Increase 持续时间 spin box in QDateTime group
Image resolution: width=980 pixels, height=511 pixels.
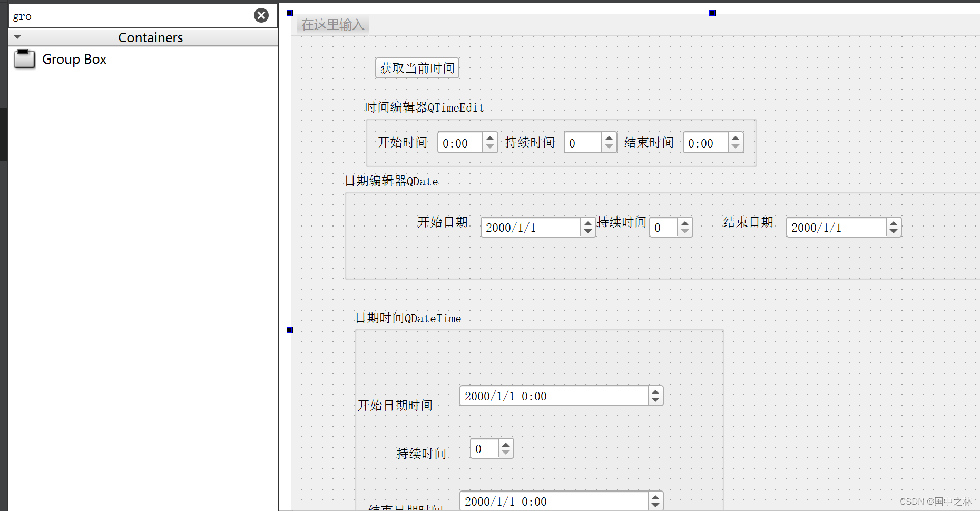click(506, 444)
